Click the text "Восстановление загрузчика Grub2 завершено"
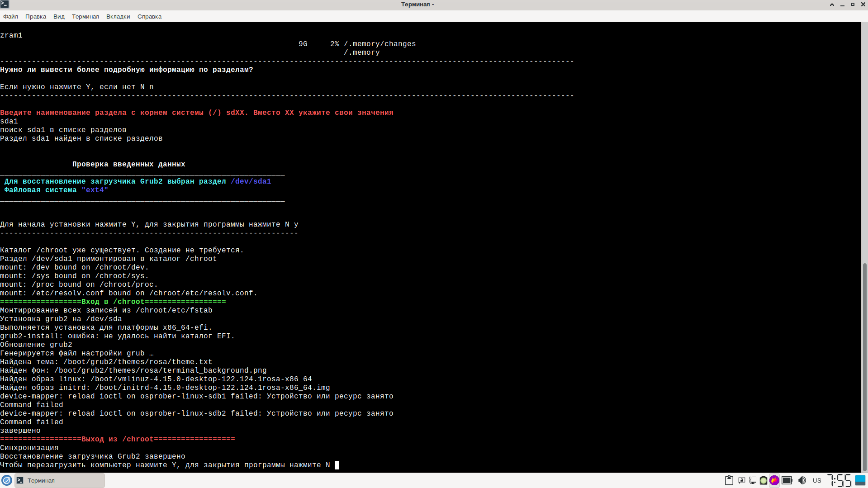Image resolution: width=868 pixels, height=488 pixels. [x=93, y=456]
